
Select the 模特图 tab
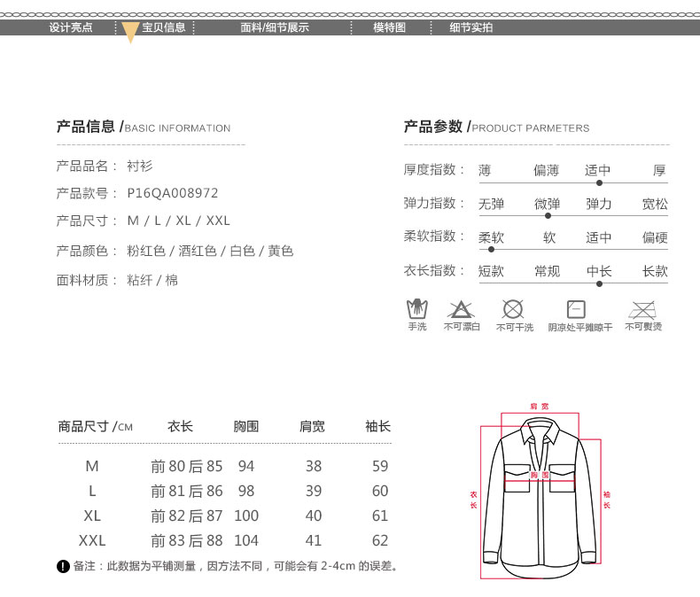click(x=389, y=27)
